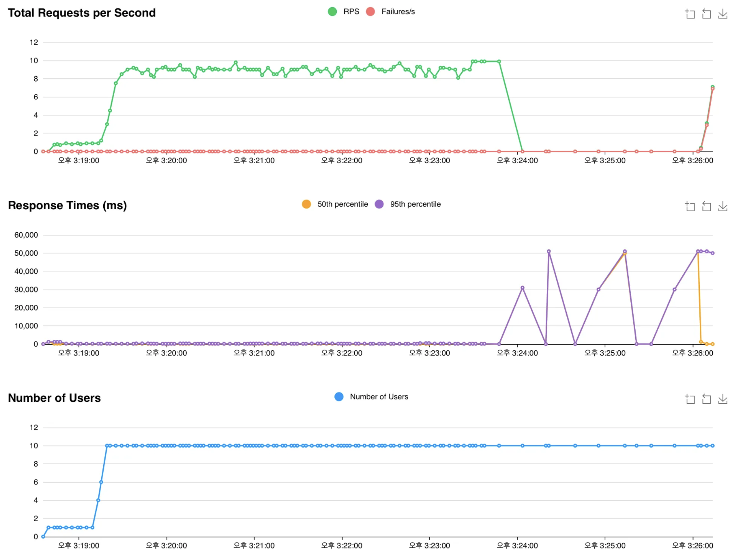Download the Number of Users chart image
The image size is (734, 560).
[x=722, y=399]
